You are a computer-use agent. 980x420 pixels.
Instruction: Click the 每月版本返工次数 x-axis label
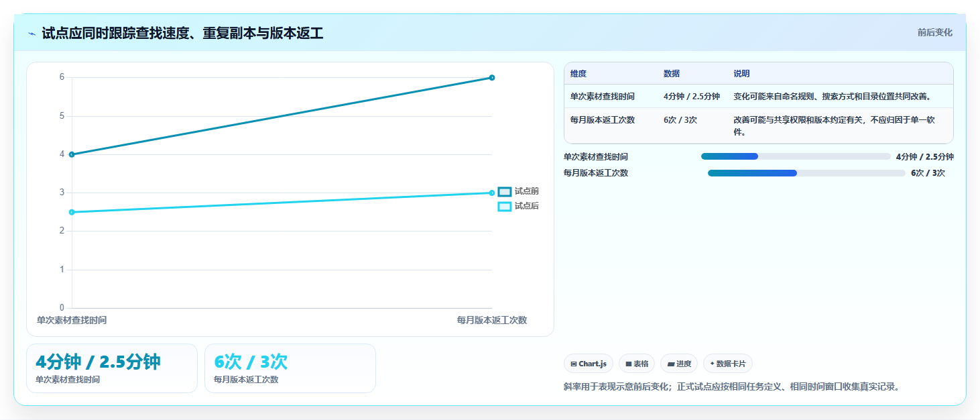492,321
